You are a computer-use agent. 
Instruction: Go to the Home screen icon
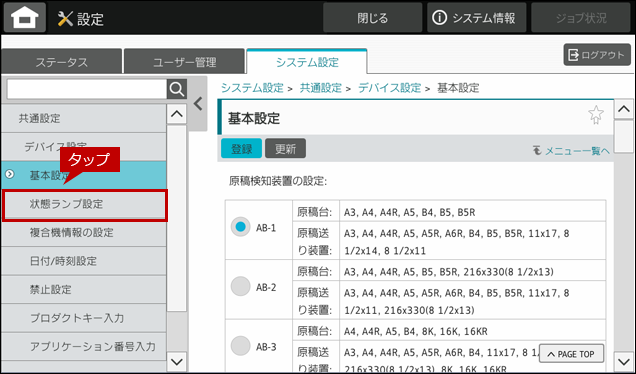(x=25, y=17)
